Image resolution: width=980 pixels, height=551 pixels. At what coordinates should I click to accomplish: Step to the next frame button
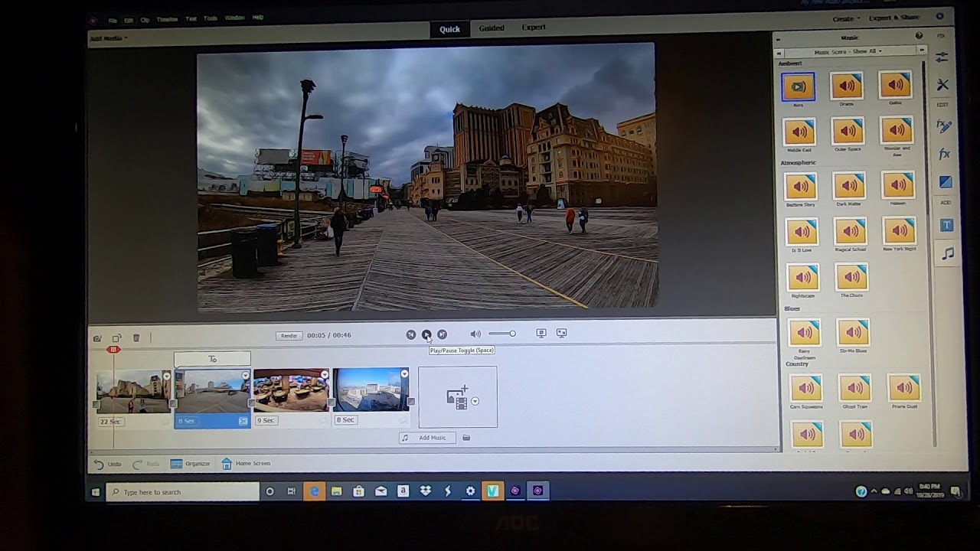[443, 334]
